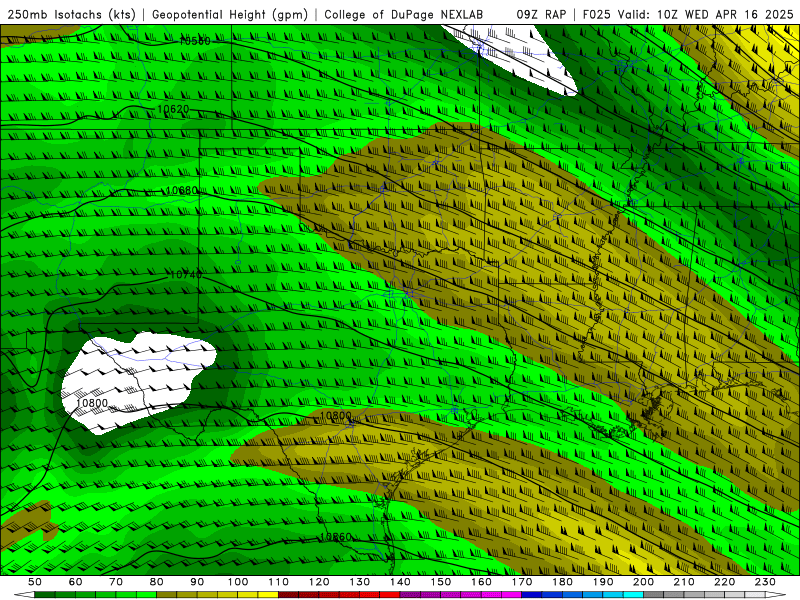Click the "250mb Isotachs (kts)" title text
Image resolution: width=800 pixels, height=600 pixels.
[x=72, y=14]
